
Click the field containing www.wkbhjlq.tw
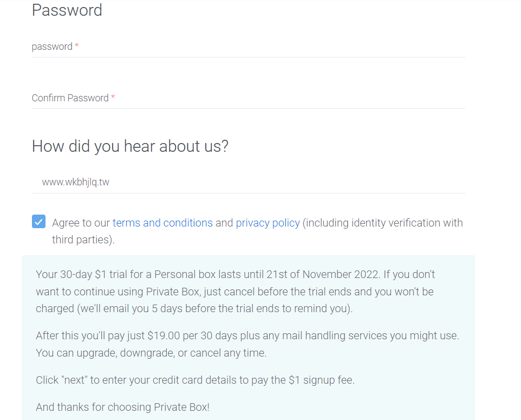(x=248, y=182)
